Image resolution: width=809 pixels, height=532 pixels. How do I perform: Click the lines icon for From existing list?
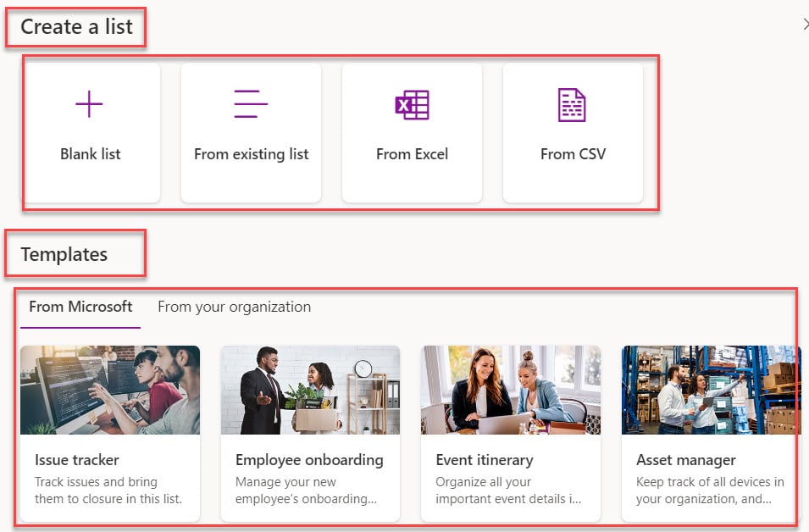point(251,103)
